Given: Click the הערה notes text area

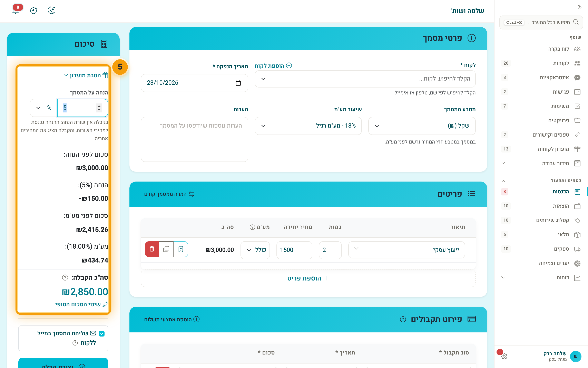Looking at the screenshot, I should [x=194, y=139].
